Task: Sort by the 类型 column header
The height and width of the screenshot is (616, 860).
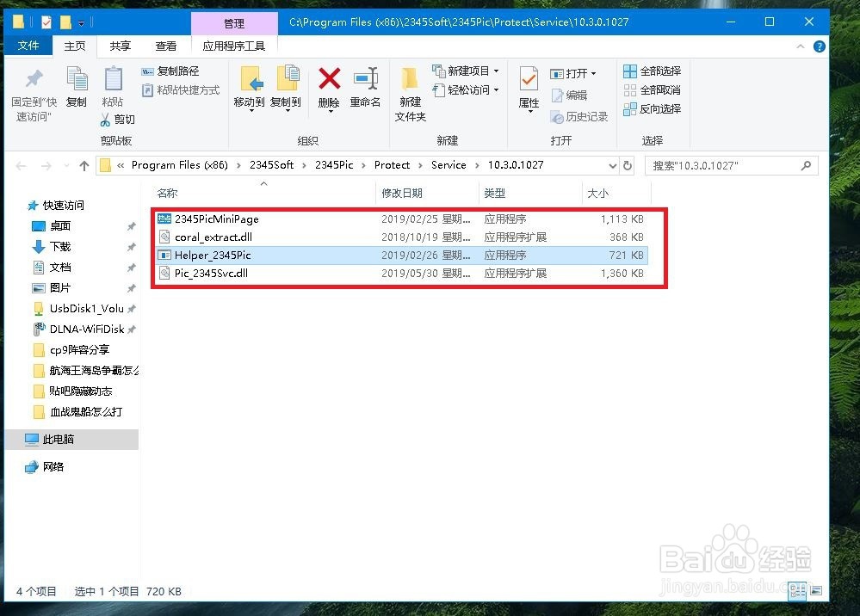Action: coord(530,193)
